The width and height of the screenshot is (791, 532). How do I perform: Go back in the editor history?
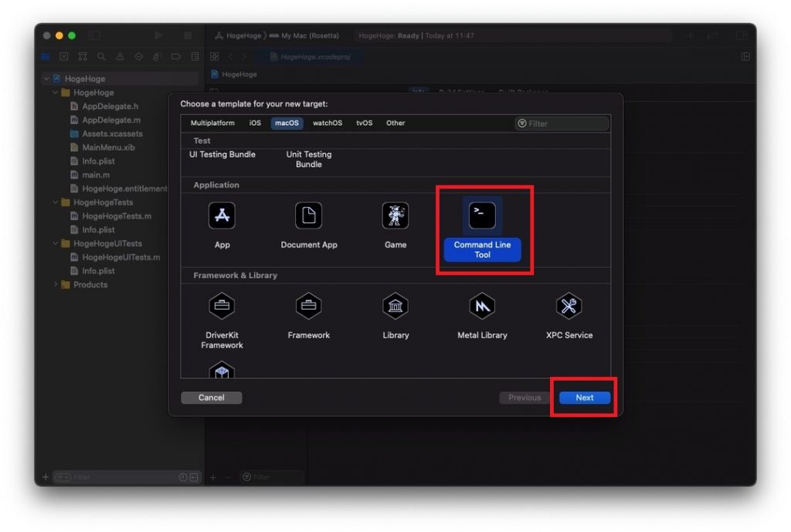point(230,56)
